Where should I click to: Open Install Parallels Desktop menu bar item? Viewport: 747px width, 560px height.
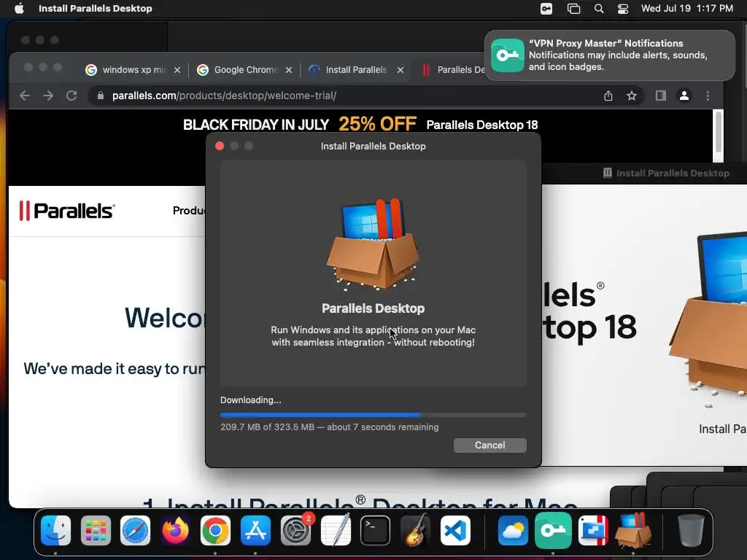[x=96, y=9]
